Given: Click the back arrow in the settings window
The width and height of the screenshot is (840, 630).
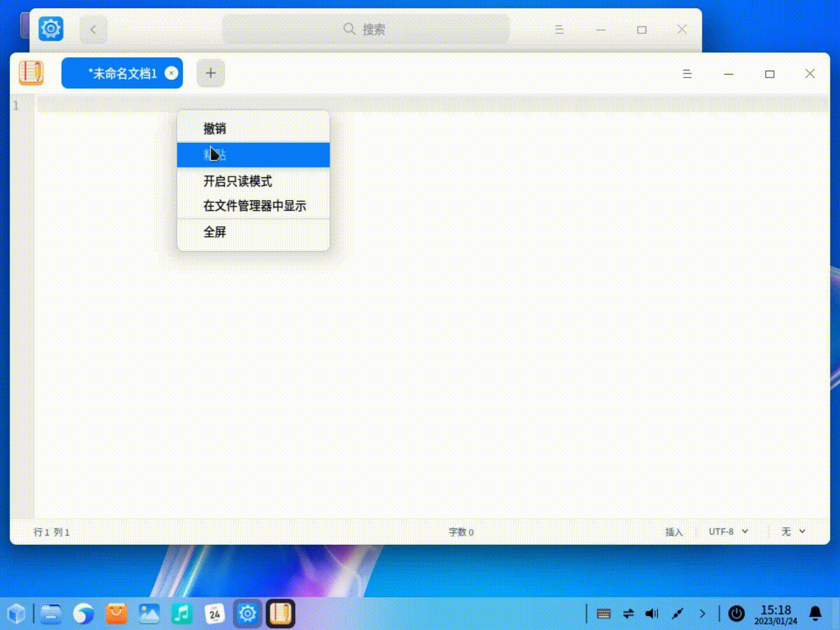Looking at the screenshot, I should pos(93,29).
